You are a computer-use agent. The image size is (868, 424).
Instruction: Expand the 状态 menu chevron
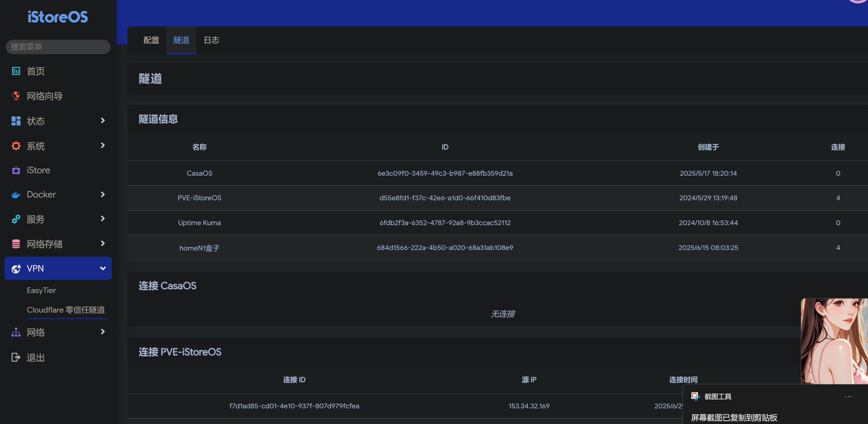pyautogui.click(x=103, y=120)
